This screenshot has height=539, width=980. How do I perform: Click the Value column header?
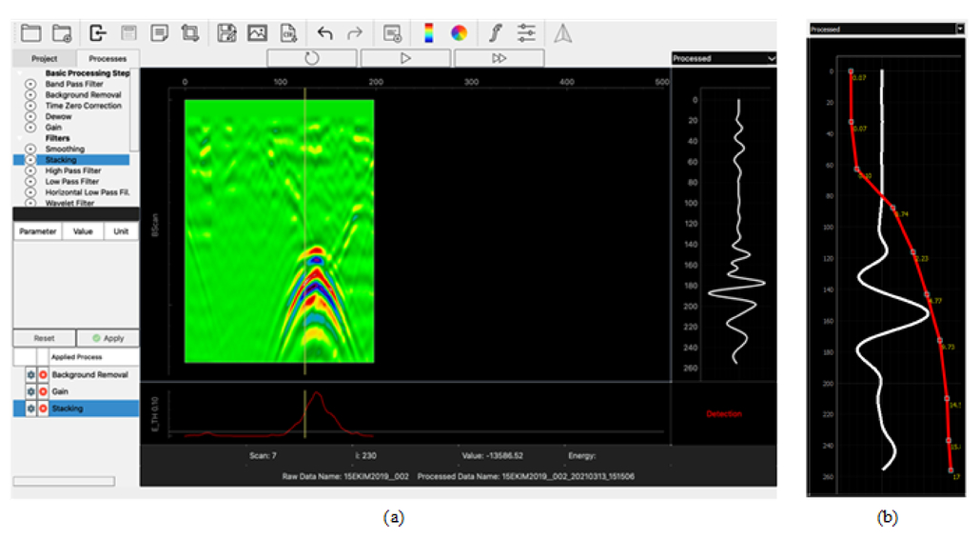tap(83, 231)
